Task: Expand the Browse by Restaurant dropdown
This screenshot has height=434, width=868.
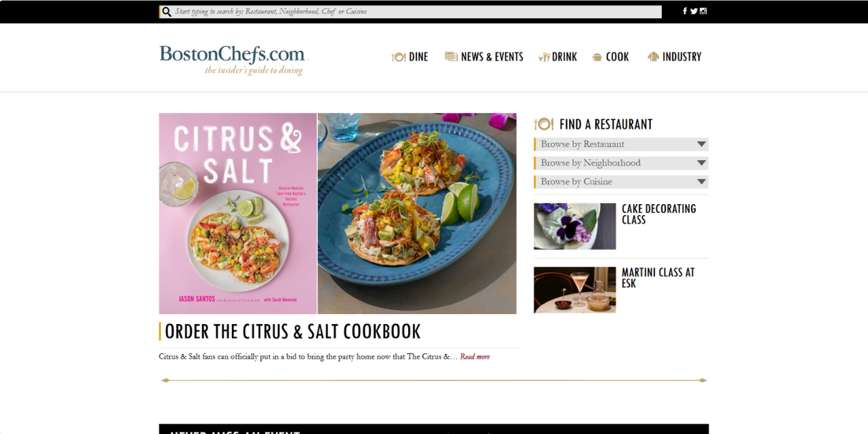Action: [621, 144]
